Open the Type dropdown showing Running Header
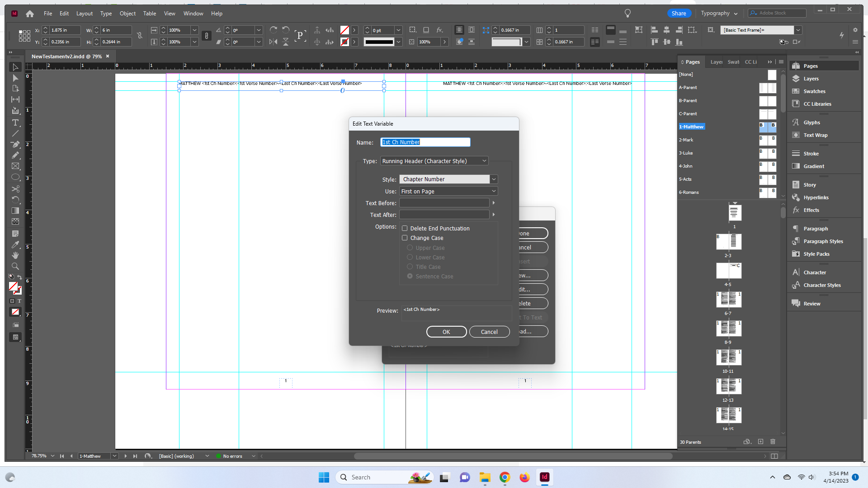 coord(483,160)
